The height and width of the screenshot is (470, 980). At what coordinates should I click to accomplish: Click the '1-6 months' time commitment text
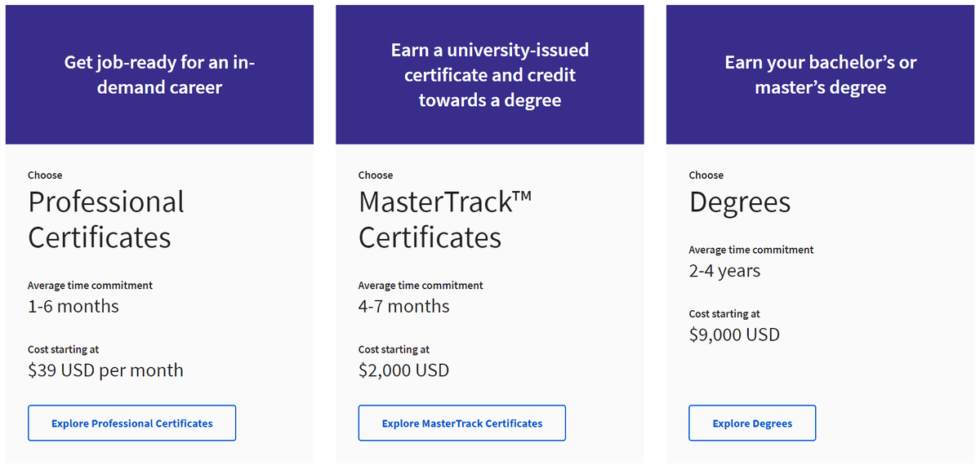pyautogui.click(x=73, y=307)
